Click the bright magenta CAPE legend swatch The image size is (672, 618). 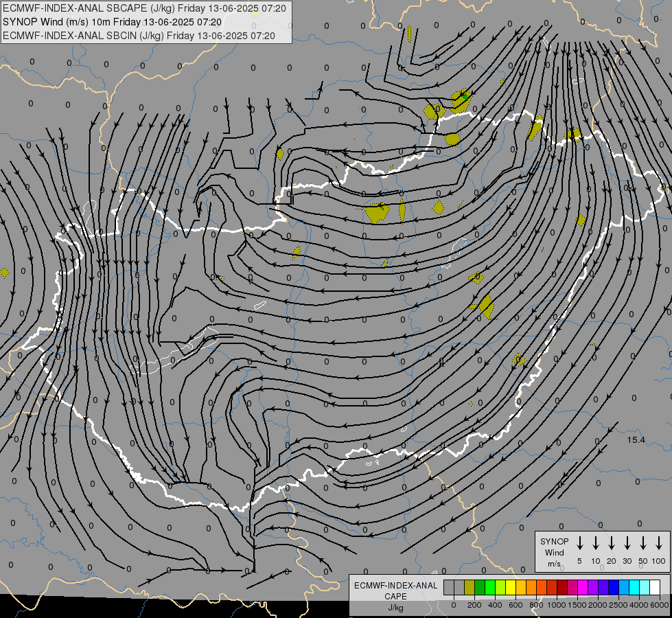click(583, 587)
